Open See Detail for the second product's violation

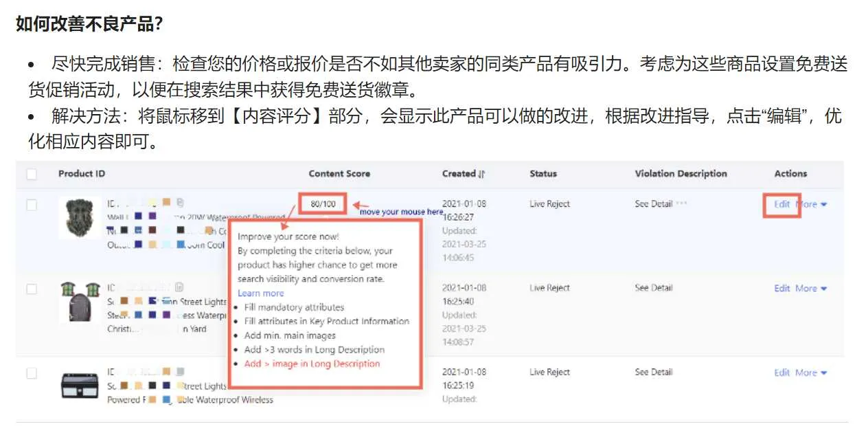coord(653,288)
